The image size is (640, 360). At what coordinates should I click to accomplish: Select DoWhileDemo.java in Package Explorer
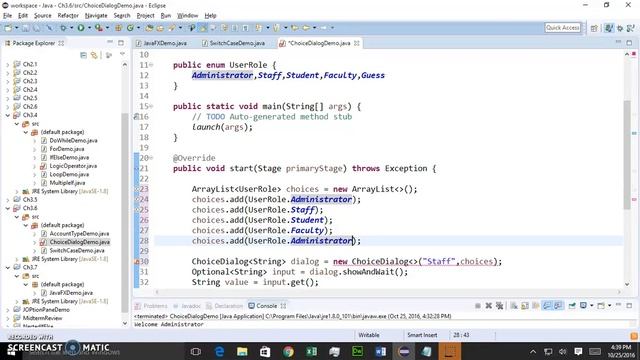click(x=73, y=140)
